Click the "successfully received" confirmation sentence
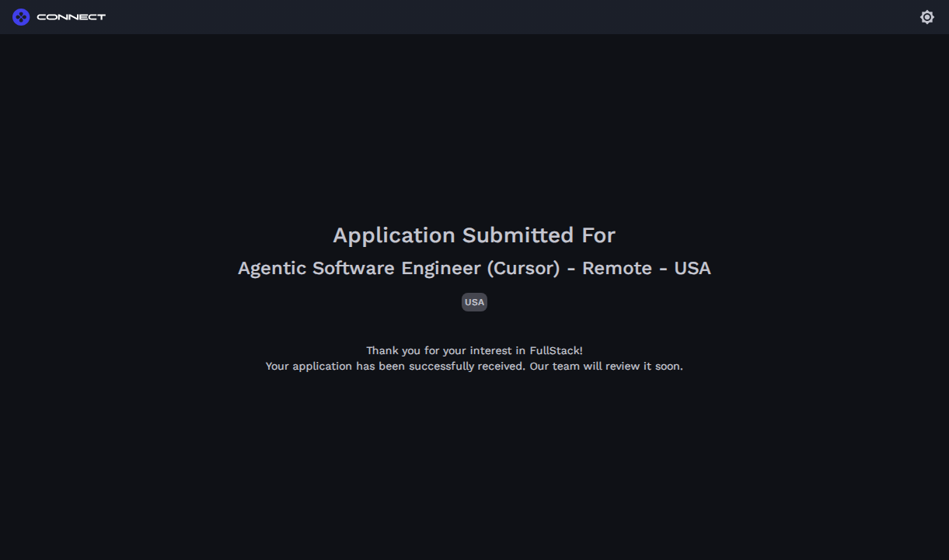This screenshot has width=949, height=560. point(396,366)
